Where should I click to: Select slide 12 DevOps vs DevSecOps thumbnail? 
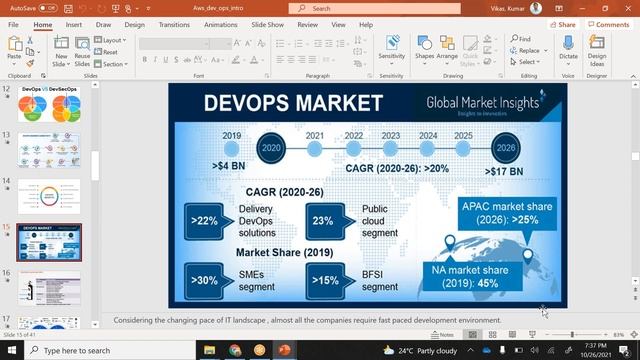49,104
